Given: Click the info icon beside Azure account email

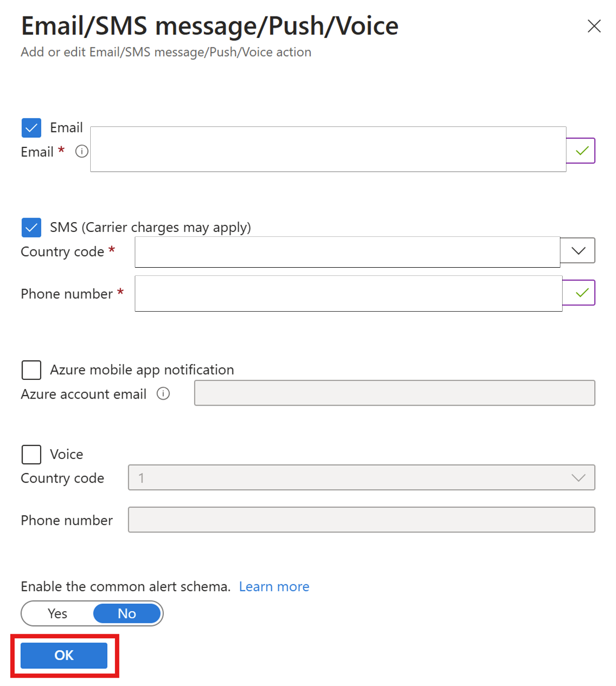Looking at the screenshot, I should [163, 394].
